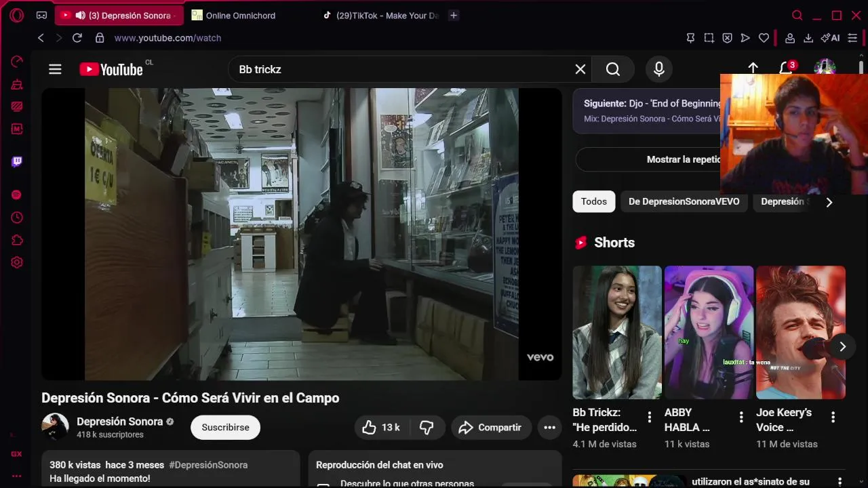Open Pinboards pin icon in toolbar

click(690, 38)
